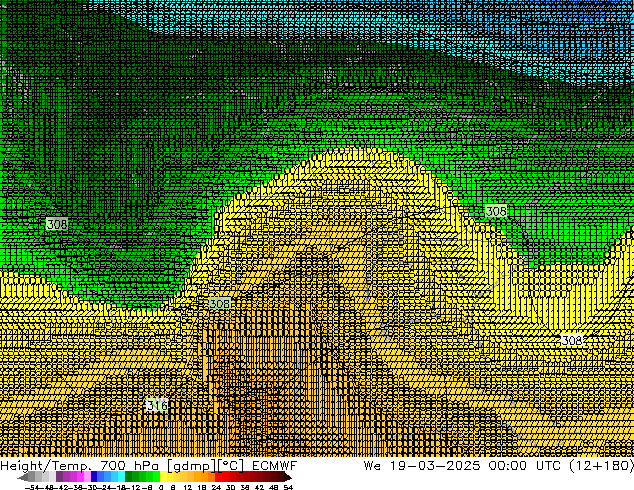Click the '[gdmp]' unit label
The height and width of the screenshot is (490, 634).
coord(192,466)
